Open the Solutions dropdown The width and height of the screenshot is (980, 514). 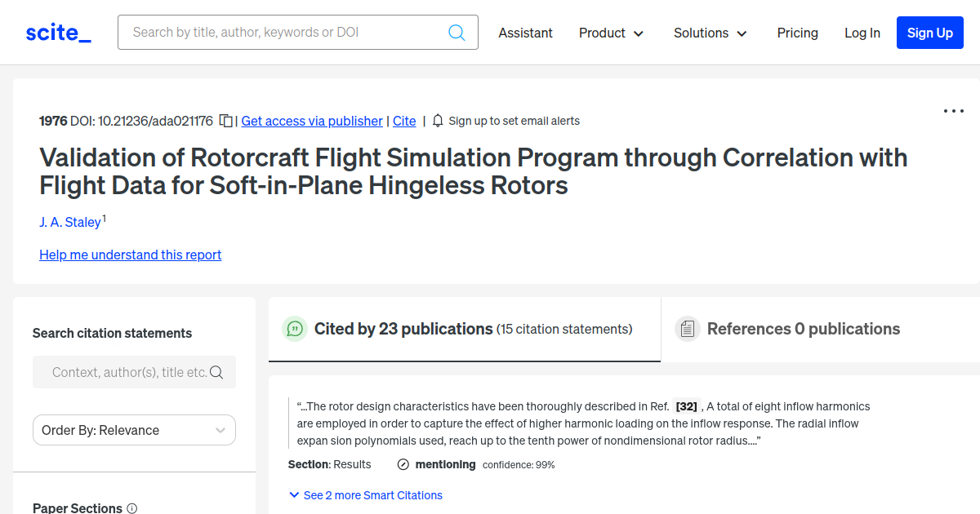click(710, 33)
